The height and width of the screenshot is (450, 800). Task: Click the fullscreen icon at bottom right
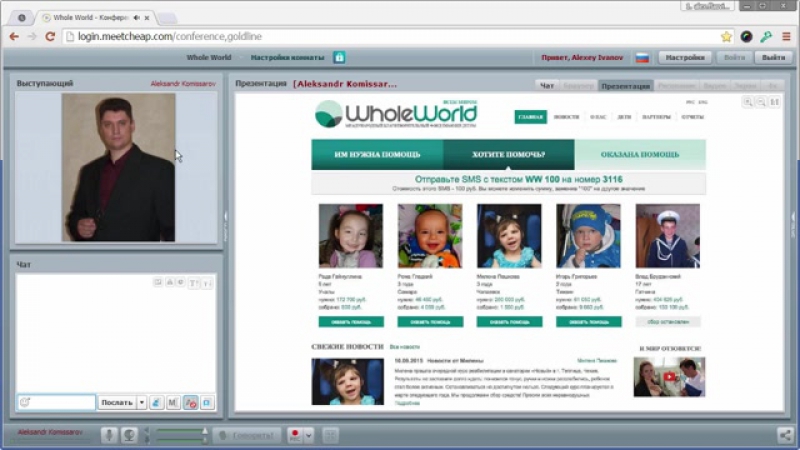point(786,435)
